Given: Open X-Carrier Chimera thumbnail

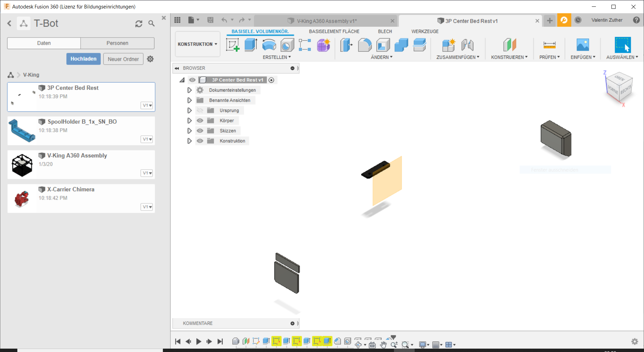Looking at the screenshot, I should point(22,199).
